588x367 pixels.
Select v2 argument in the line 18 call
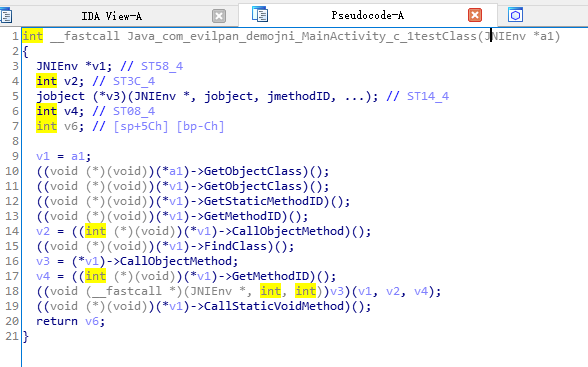tap(393, 291)
